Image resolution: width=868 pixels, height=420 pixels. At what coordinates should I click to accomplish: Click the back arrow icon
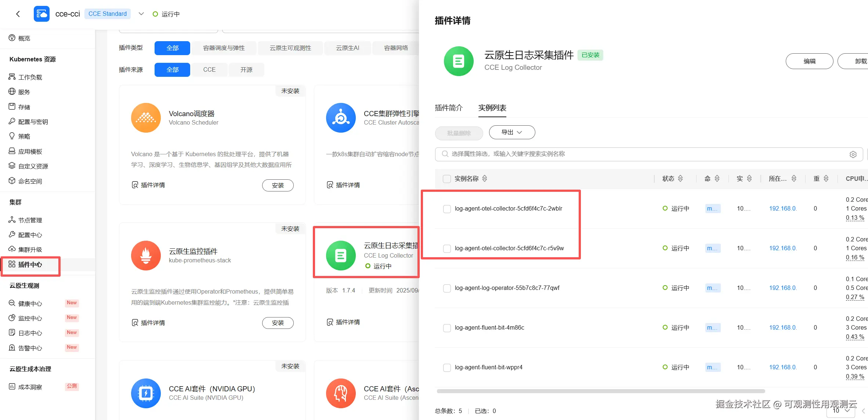click(18, 14)
